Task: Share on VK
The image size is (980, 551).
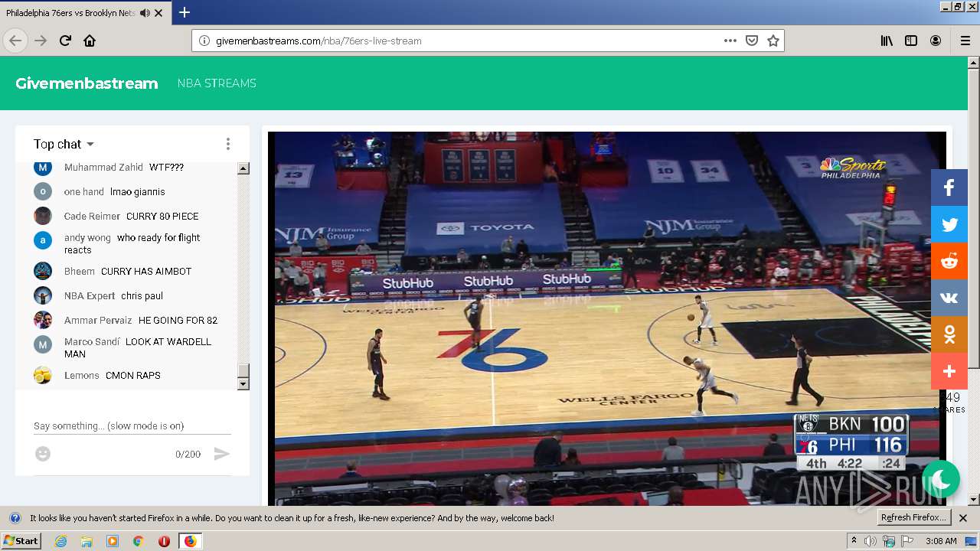Action: 949,298
